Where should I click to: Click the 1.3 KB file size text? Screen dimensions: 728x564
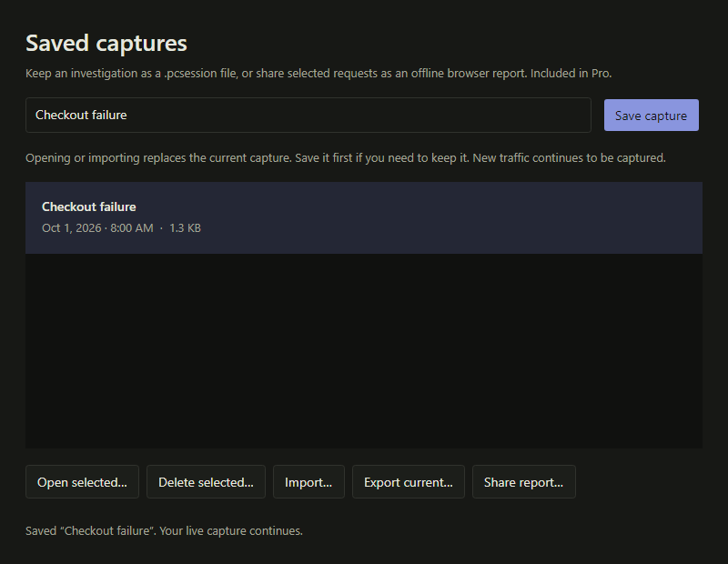pyautogui.click(x=185, y=228)
